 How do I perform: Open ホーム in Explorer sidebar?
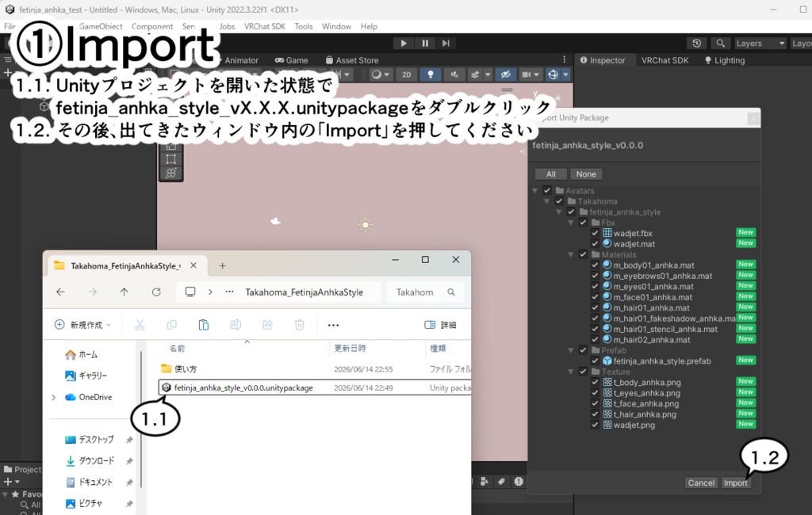pyautogui.click(x=82, y=354)
